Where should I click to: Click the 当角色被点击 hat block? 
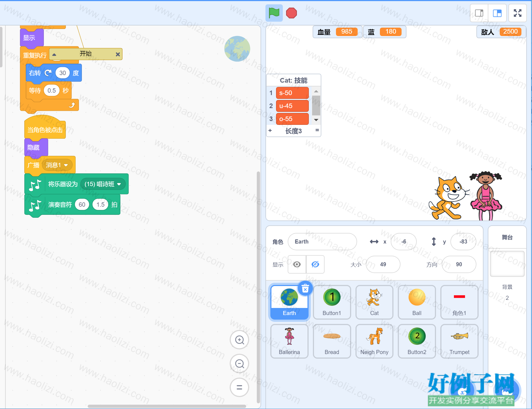pyautogui.click(x=45, y=128)
